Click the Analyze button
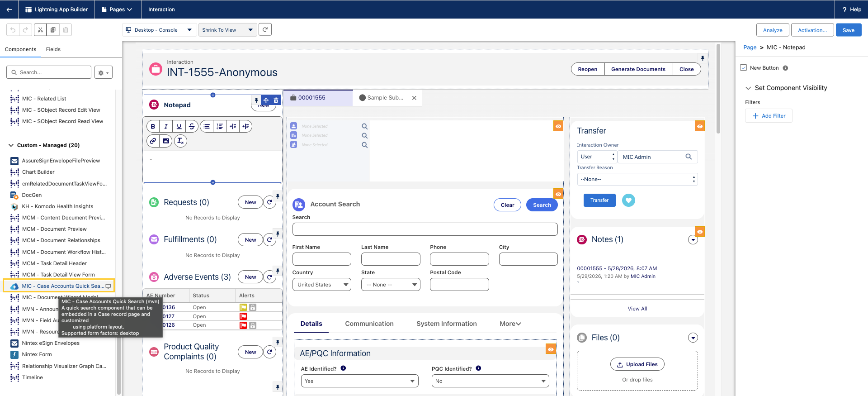Image resolution: width=868 pixels, height=396 pixels. (x=773, y=30)
